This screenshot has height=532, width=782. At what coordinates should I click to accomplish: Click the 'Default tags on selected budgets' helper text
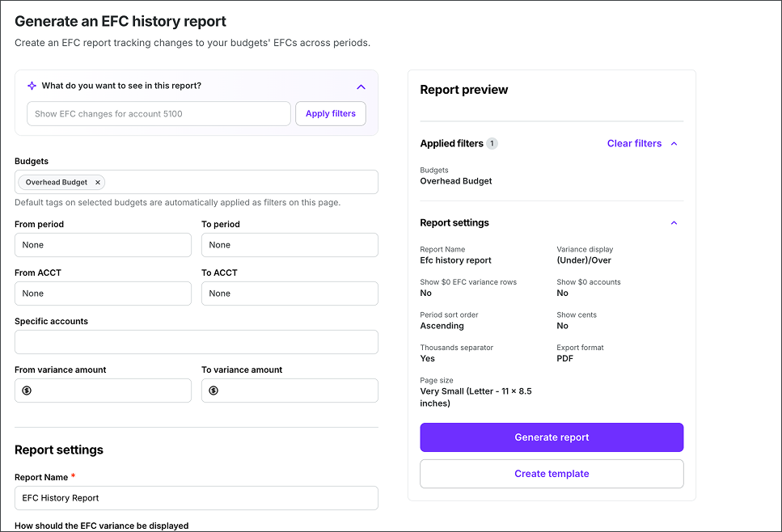coord(178,202)
